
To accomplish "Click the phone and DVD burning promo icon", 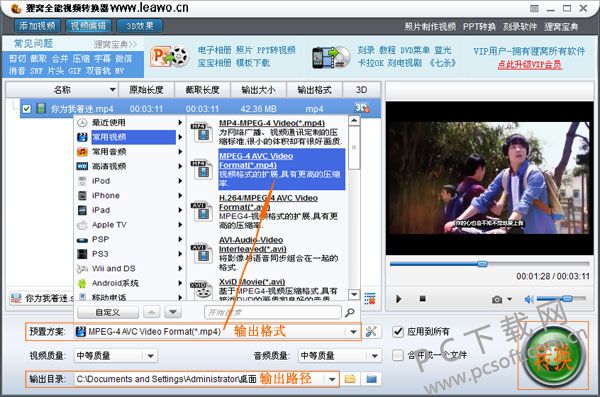I will tap(331, 57).
